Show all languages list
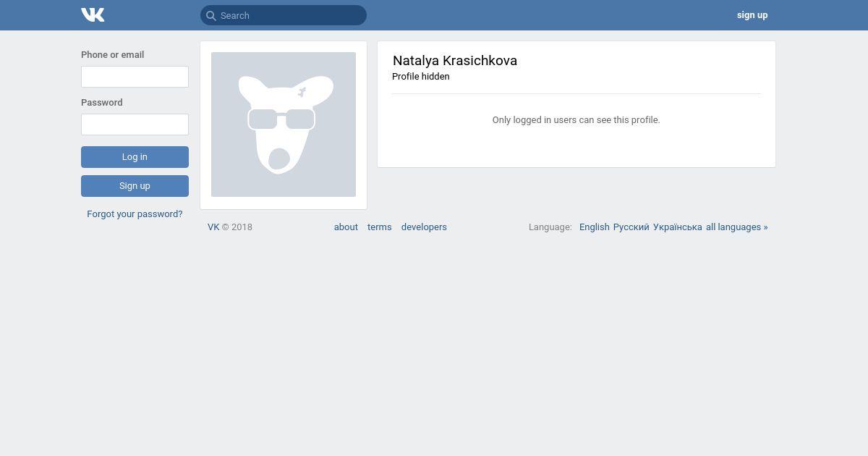This screenshot has height=456, width=868. pos(737,227)
